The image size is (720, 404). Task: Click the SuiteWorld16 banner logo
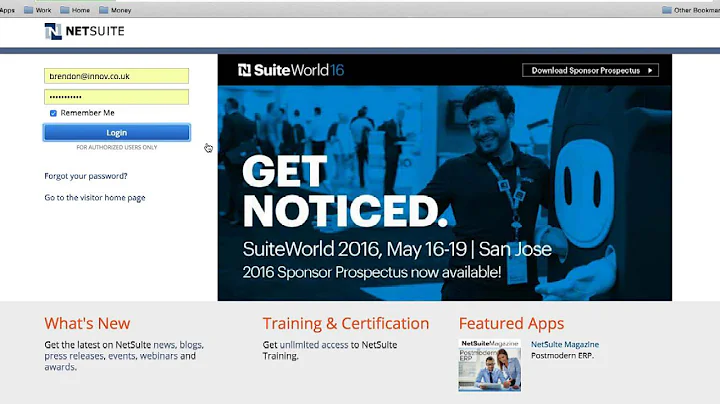pyautogui.click(x=291, y=70)
